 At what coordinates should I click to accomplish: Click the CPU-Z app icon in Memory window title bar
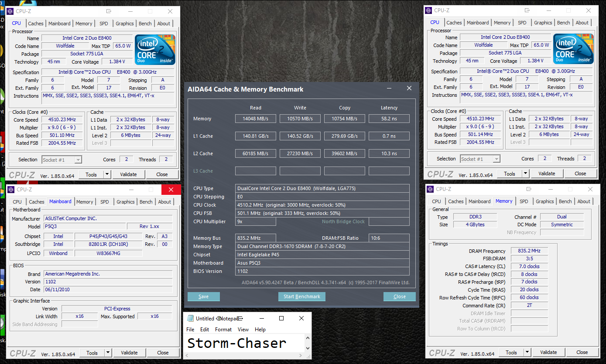pos(430,189)
